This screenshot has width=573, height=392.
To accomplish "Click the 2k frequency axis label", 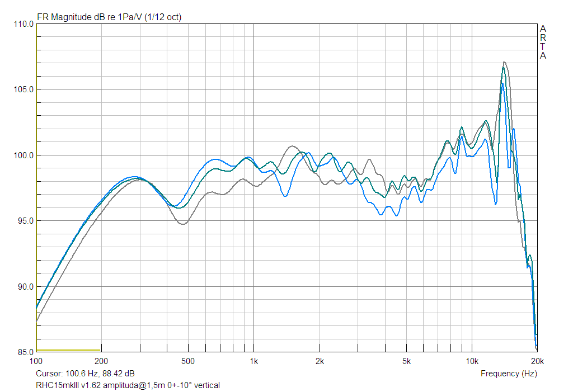I will (320, 361).
